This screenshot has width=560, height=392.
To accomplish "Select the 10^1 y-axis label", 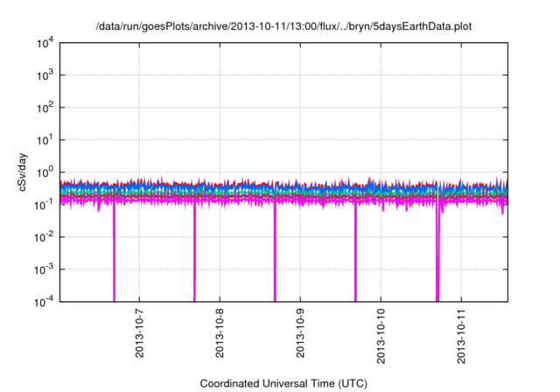I will [45, 140].
